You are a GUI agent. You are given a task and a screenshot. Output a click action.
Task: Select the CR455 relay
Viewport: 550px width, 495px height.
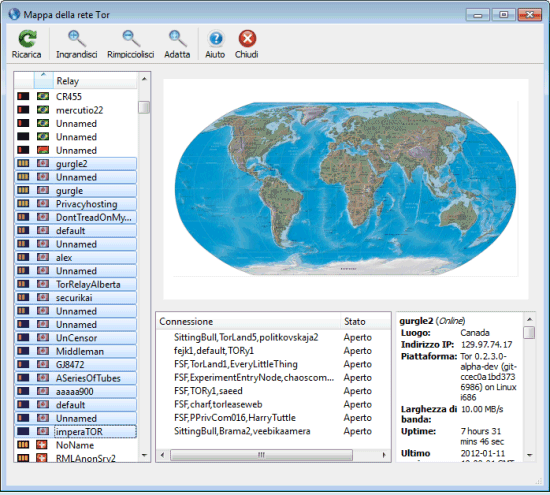pyautogui.click(x=75, y=96)
